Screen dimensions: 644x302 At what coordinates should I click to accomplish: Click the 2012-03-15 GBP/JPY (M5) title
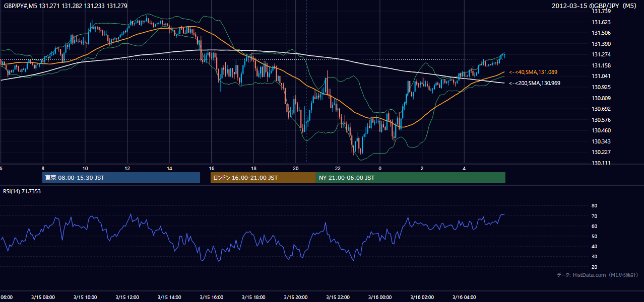pyautogui.click(x=595, y=6)
